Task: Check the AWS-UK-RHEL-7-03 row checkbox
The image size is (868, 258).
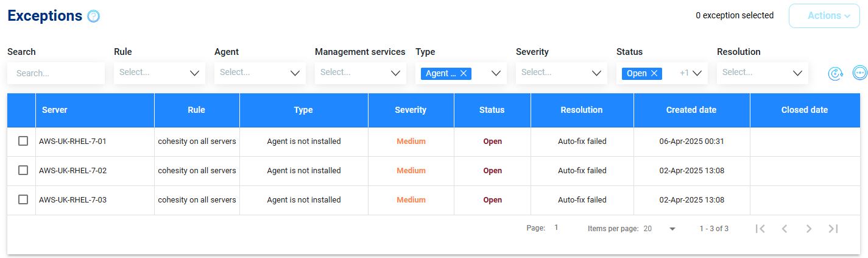Action: (x=23, y=199)
